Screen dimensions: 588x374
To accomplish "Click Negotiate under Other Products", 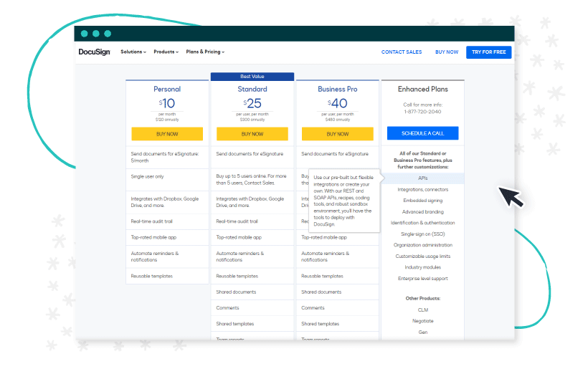I will (x=422, y=321).
